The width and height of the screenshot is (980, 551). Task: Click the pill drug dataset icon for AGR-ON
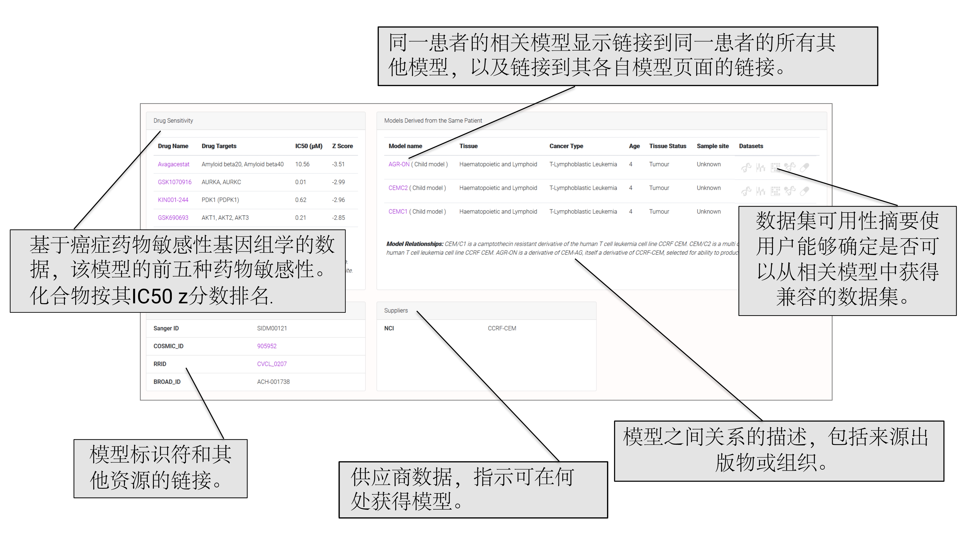click(x=804, y=167)
